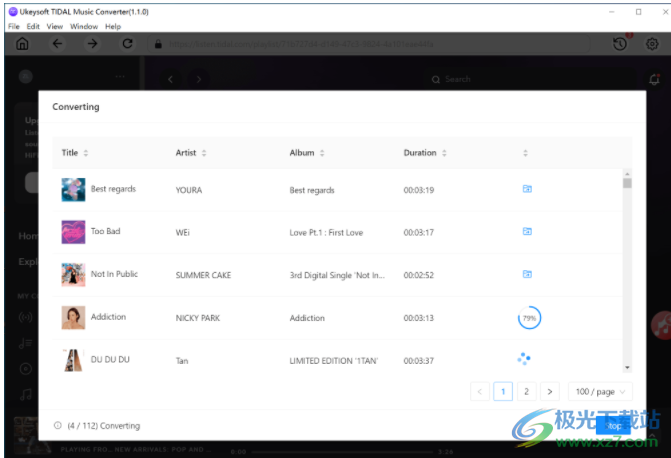Click next page arrow in pagination
This screenshot has height=458, width=671.
pos(550,392)
